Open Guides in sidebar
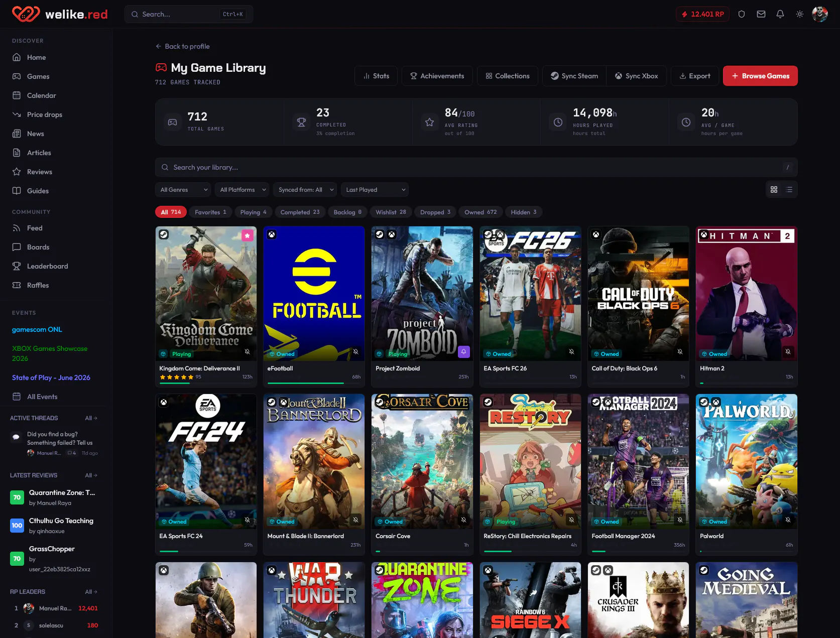Image resolution: width=840 pixels, height=638 pixels. point(56,191)
